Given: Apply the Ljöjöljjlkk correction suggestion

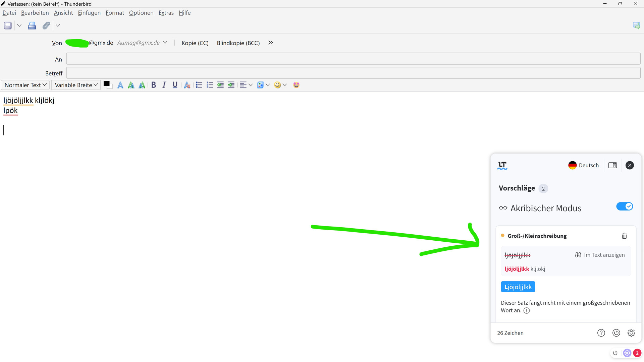Looking at the screenshot, I should 518,287.
